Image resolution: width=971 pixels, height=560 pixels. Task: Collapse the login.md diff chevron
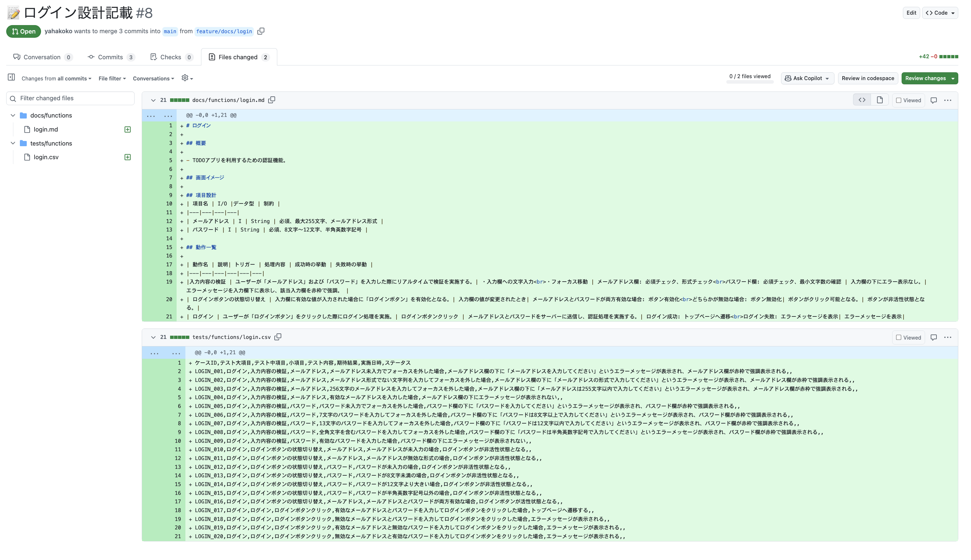point(153,100)
